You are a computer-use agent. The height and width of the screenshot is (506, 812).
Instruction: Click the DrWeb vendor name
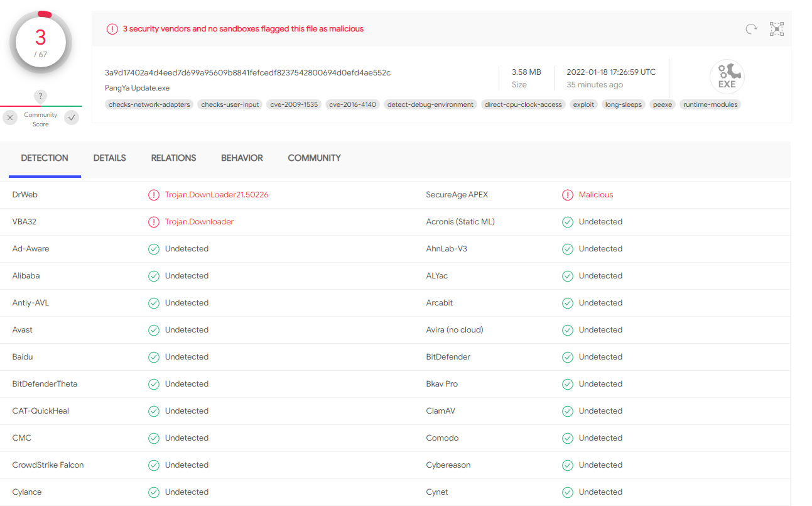point(25,195)
